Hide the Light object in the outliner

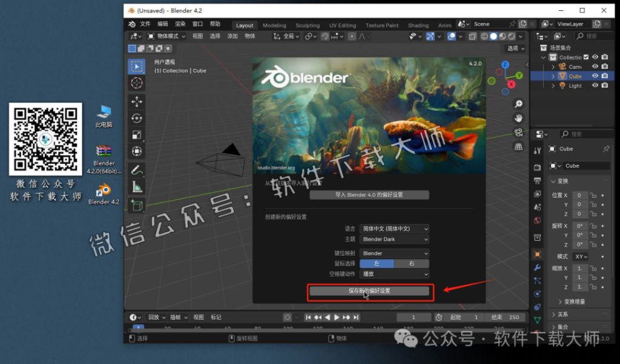coord(595,85)
